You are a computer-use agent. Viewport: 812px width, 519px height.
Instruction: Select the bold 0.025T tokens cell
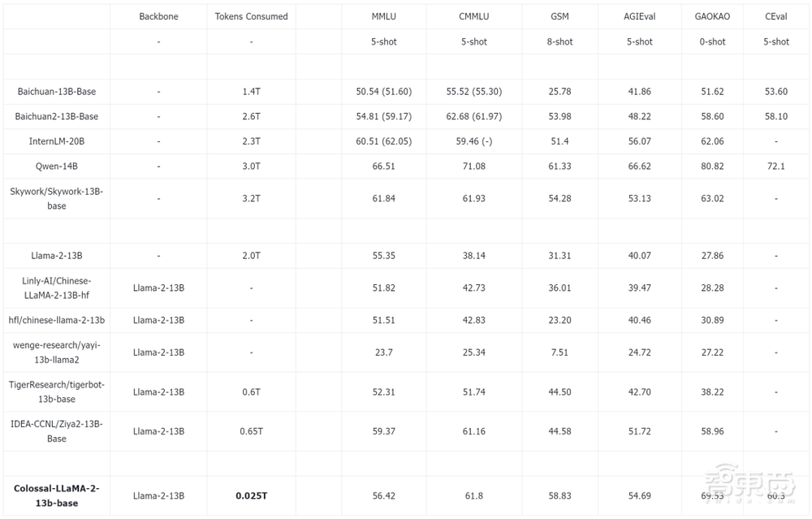[x=251, y=495]
